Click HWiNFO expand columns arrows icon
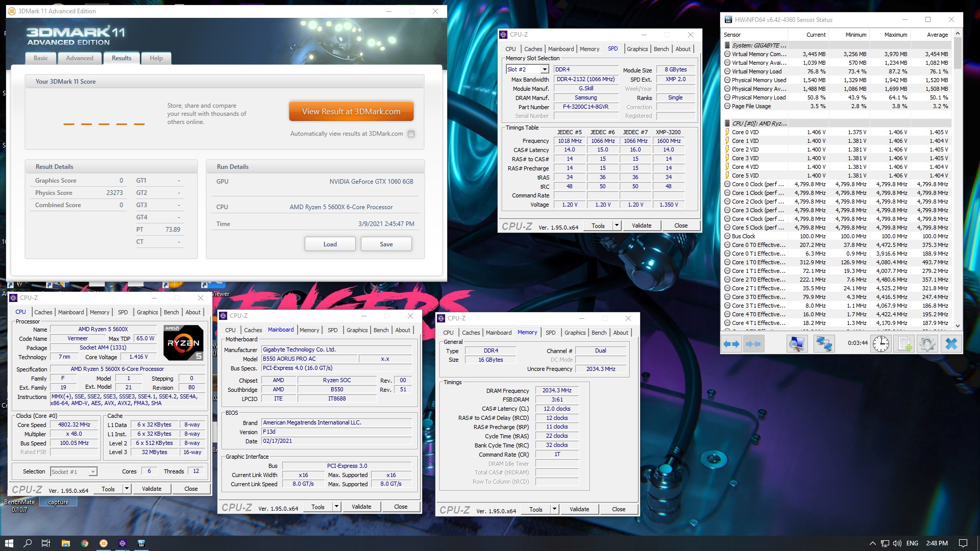This screenshot has height=551, width=980. point(731,344)
